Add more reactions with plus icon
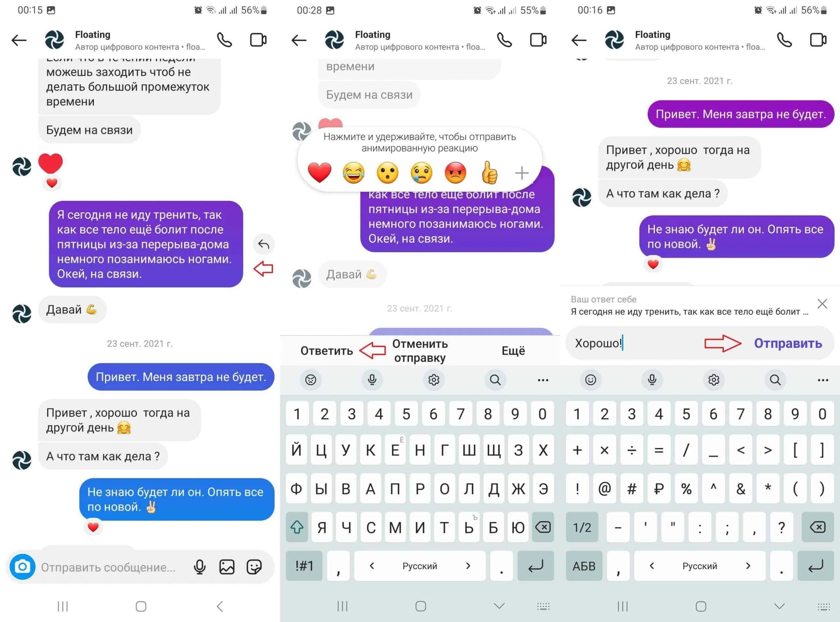840x622 pixels. click(521, 173)
